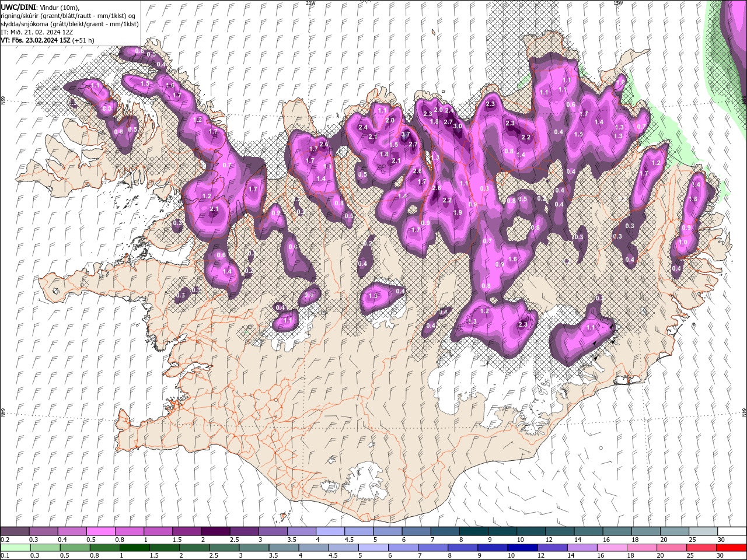The width and height of the screenshot is (747, 560).
Task: Click white top-row swatch between 25 and 30
Action: pos(703,531)
